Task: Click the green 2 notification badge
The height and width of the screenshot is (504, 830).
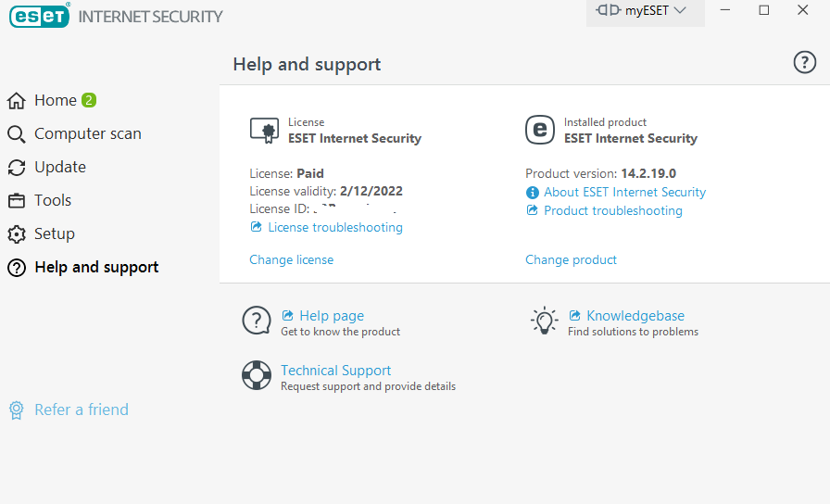Action: 89,100
